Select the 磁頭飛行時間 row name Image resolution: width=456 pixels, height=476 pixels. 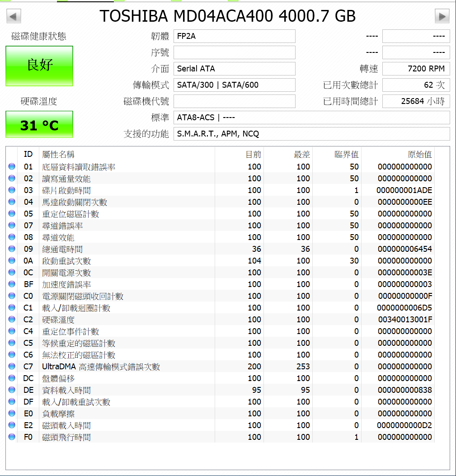tap(66, 438)
